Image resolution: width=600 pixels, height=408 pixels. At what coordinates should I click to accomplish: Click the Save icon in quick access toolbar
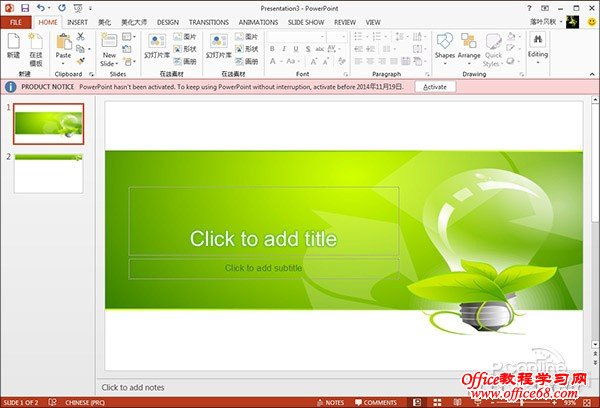tap(25, 8)
